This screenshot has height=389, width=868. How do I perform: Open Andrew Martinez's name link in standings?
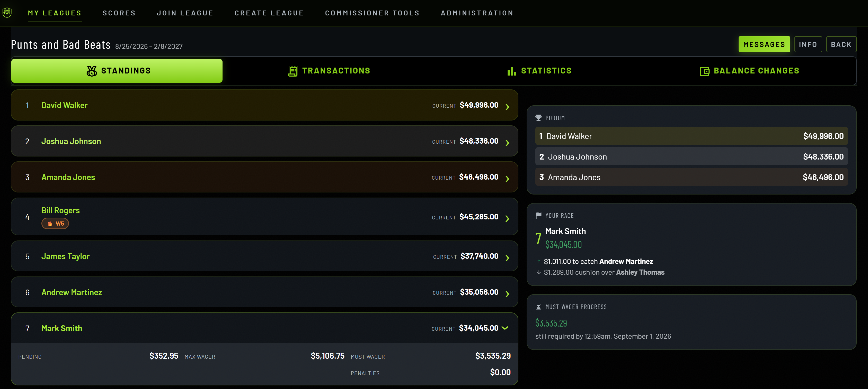coord(72,292)
